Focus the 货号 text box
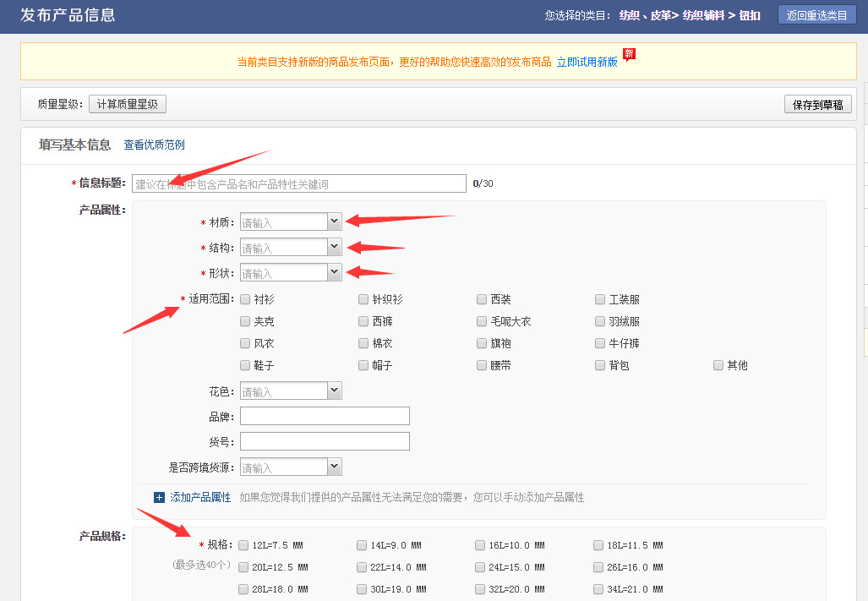Viewport: 868px width, 601px height. [x=325, y=441]
